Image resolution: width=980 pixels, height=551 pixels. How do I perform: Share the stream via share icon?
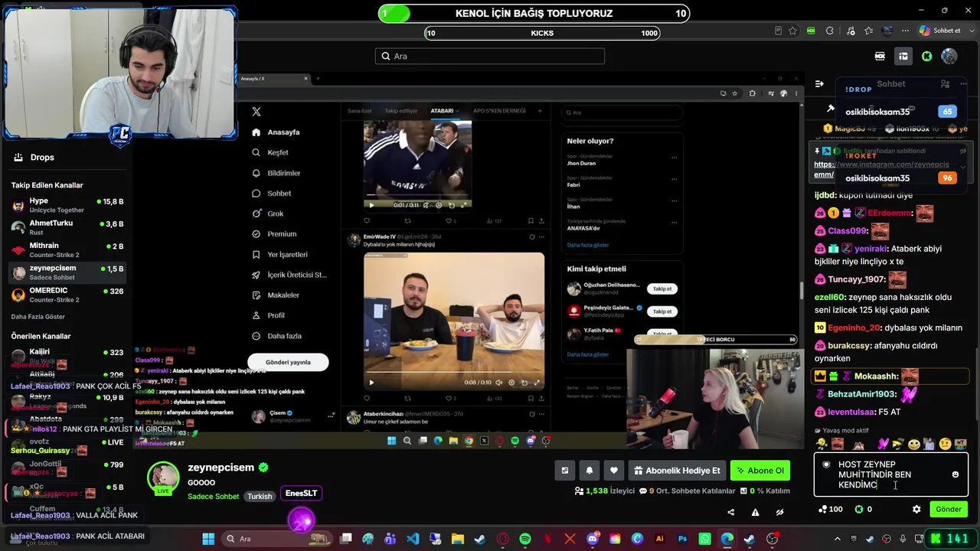[x=730, y=512]
